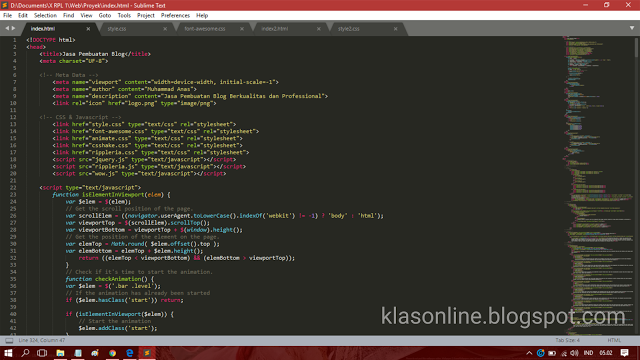
Task: Open the File menu
Action: [7, 16]
